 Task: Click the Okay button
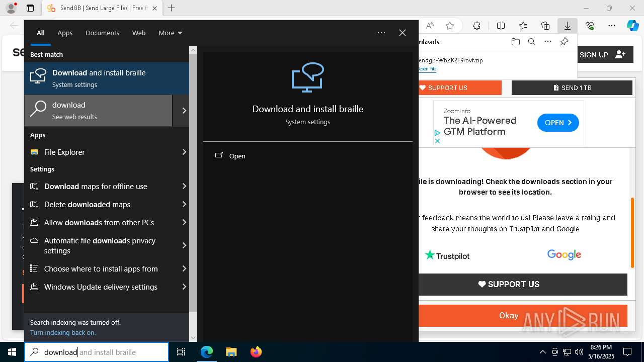point(523,316)
